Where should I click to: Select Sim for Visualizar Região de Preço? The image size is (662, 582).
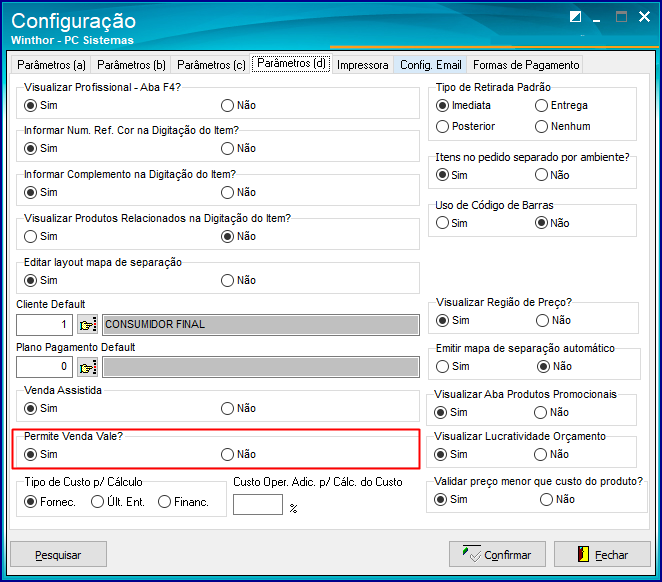[453, 321]
